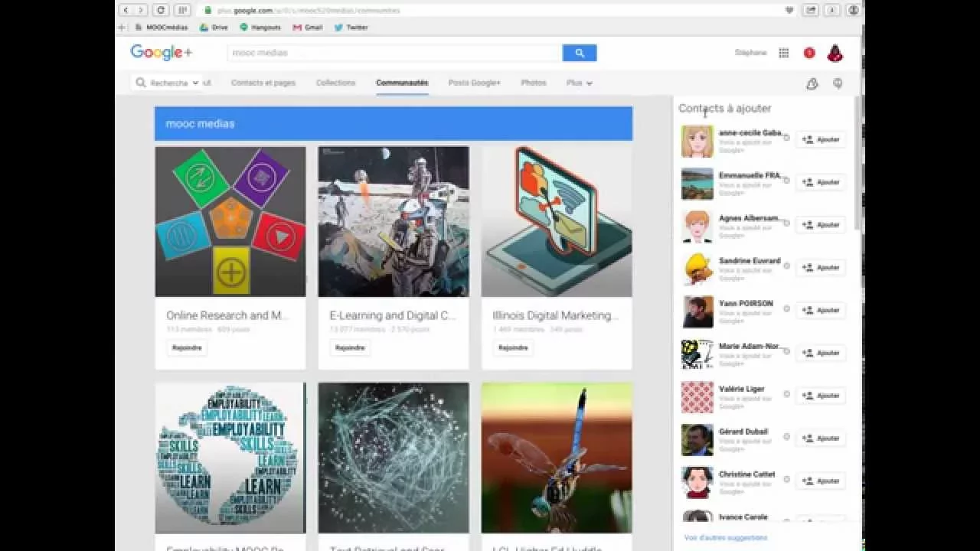Open the E-Learning and Digital community image
The height and width of the screenshot is (551, 980).
pos(394,221)
